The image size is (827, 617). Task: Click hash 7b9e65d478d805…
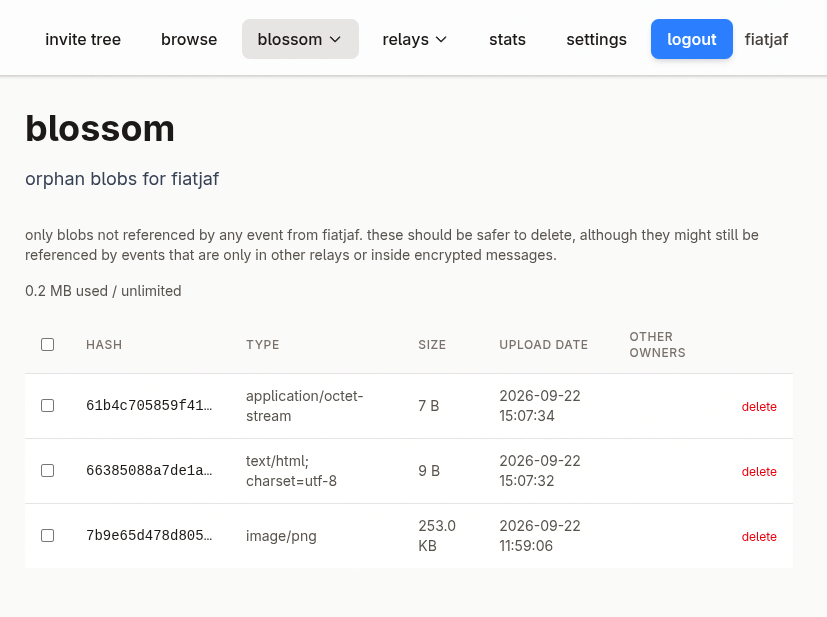[x=149, y=536]
